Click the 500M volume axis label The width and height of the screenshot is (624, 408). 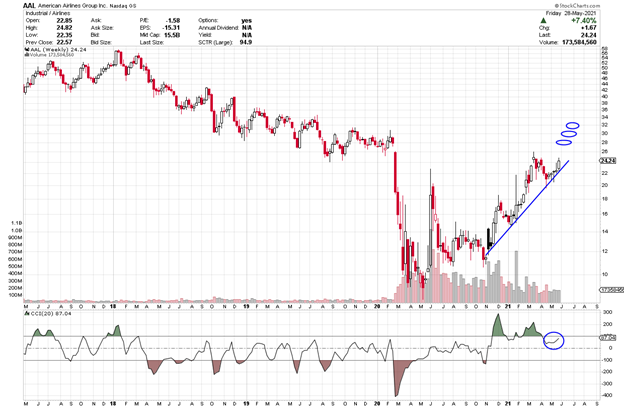[16, 266]
